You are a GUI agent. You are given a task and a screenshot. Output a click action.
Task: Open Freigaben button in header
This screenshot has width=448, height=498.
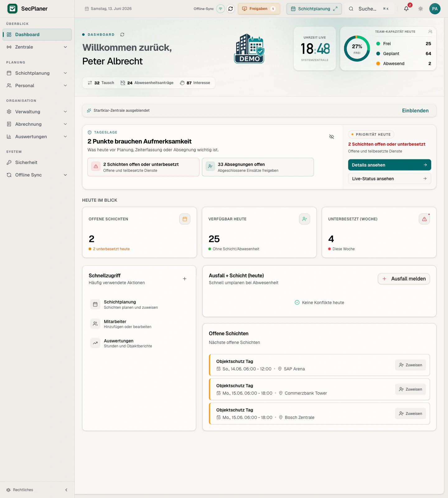click(259, 9)
